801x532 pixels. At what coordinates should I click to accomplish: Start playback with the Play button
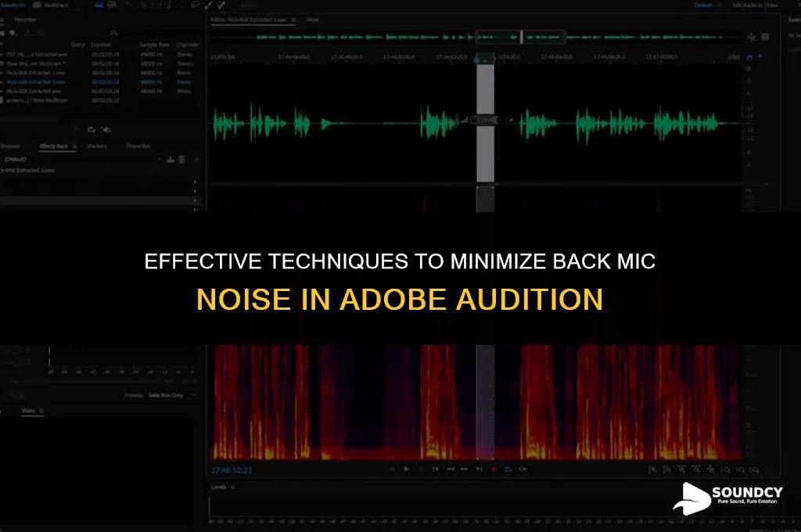pyautogui.click(x=406, y=469)
